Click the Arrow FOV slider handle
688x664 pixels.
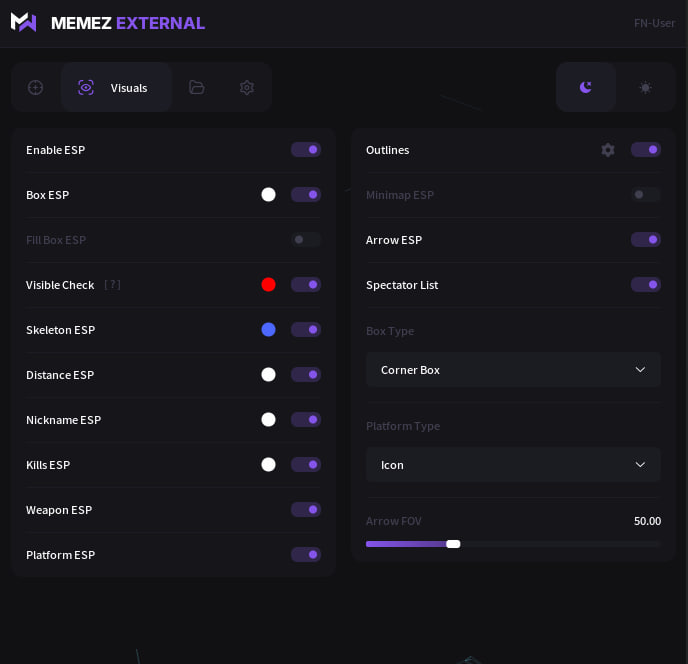[453, 544]
